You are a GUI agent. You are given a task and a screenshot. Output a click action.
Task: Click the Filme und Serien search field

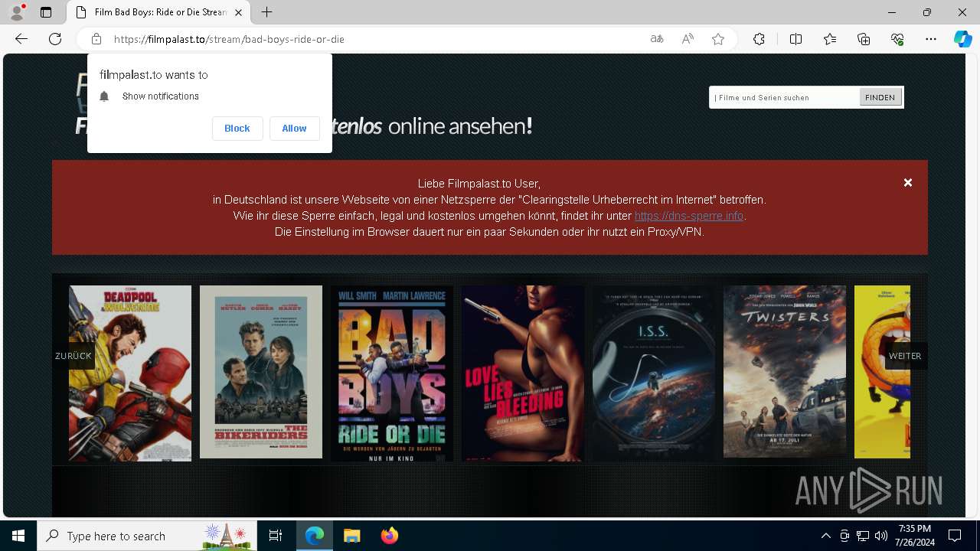coord(784,97)
